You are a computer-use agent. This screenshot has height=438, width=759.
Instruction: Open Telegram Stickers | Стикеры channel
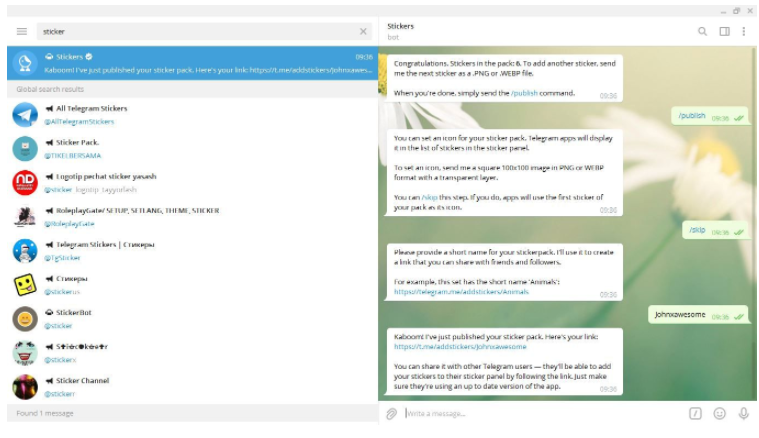(193, 251)
